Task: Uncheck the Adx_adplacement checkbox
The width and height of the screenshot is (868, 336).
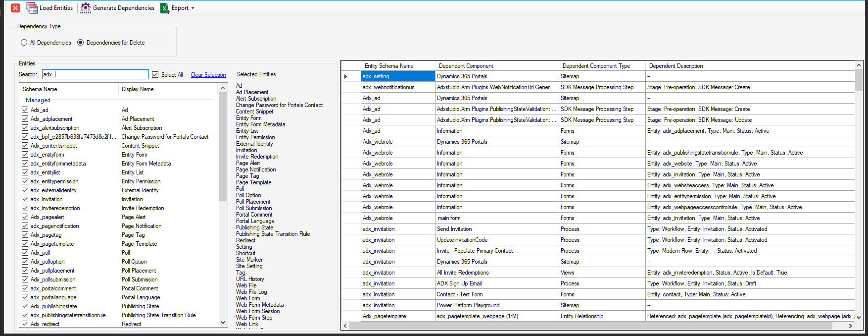Action: coord(25,119)
